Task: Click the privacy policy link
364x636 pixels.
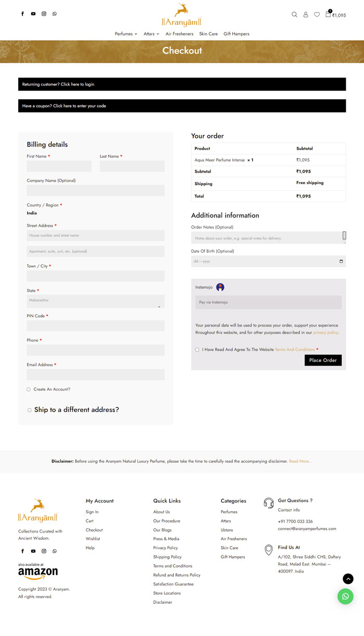Action: 325,332
